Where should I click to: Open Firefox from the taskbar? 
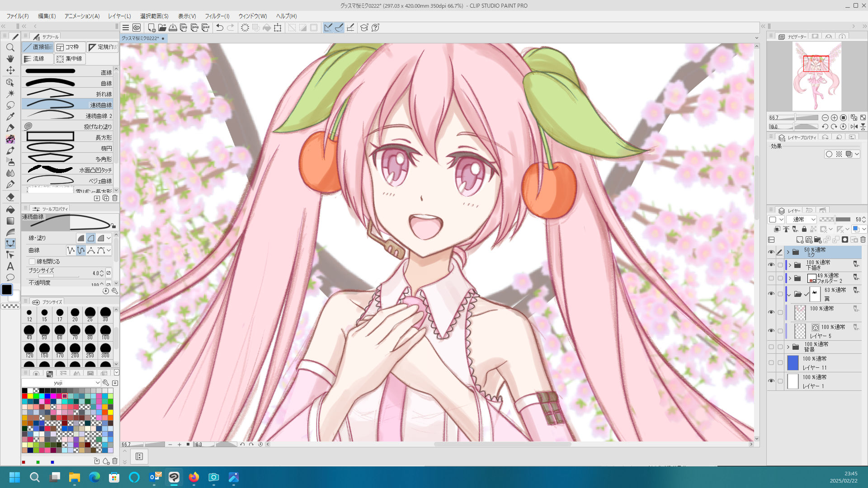pos(194,477)
